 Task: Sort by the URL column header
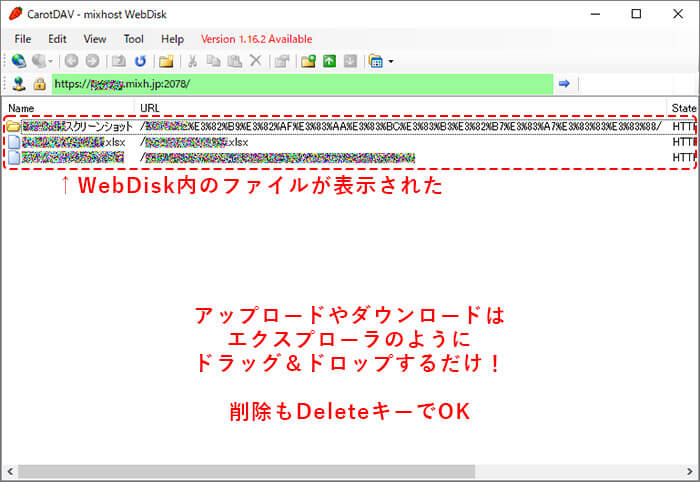400,108
